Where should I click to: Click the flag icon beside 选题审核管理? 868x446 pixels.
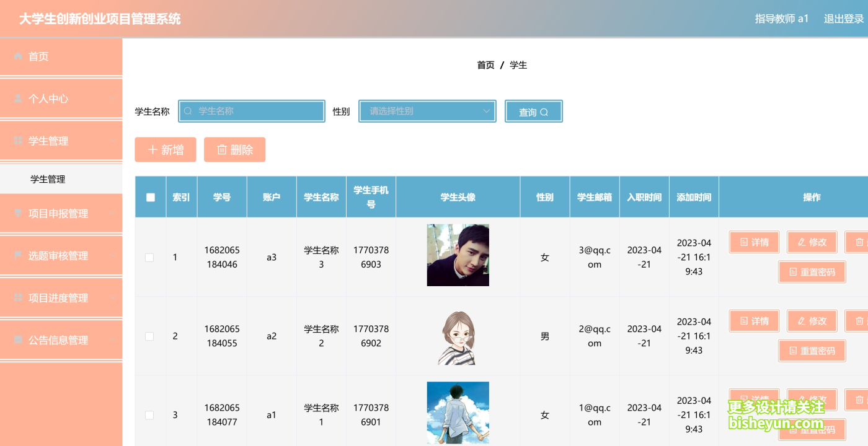click(x=18, y=255)
